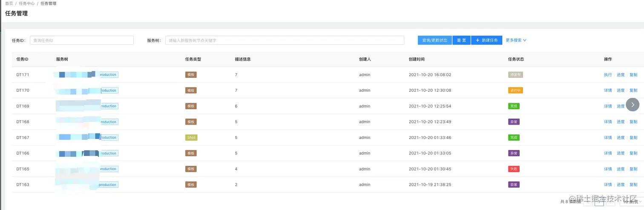Screen dimensions: 644x210
Task: Open the 10 条/页 page size dropdown
Action: (x=632, y=201)
